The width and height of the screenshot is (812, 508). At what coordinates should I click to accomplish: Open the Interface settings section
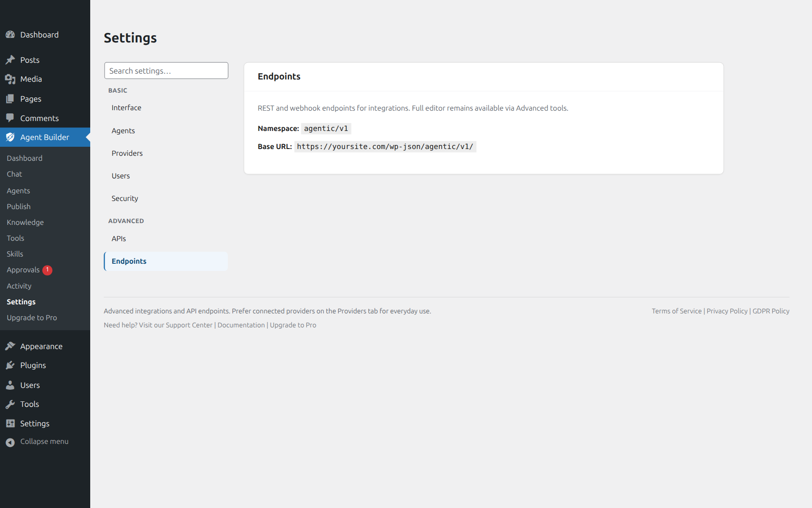[166, 107]
